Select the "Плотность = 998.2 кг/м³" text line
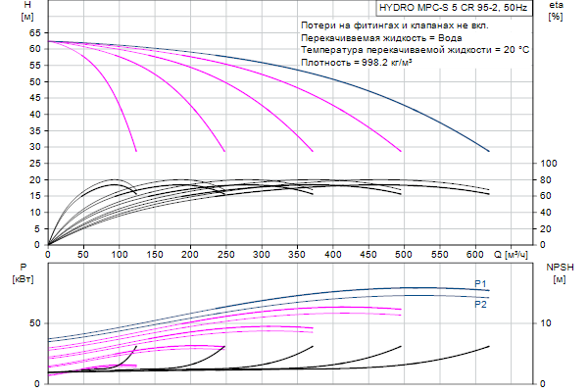 (357, 62)
